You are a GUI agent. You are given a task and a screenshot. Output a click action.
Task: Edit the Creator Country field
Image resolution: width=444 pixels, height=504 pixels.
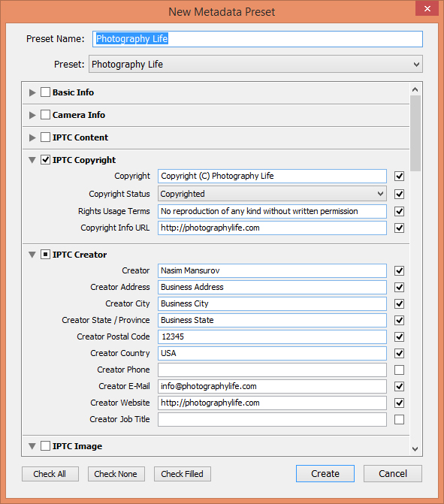[272, 353]
